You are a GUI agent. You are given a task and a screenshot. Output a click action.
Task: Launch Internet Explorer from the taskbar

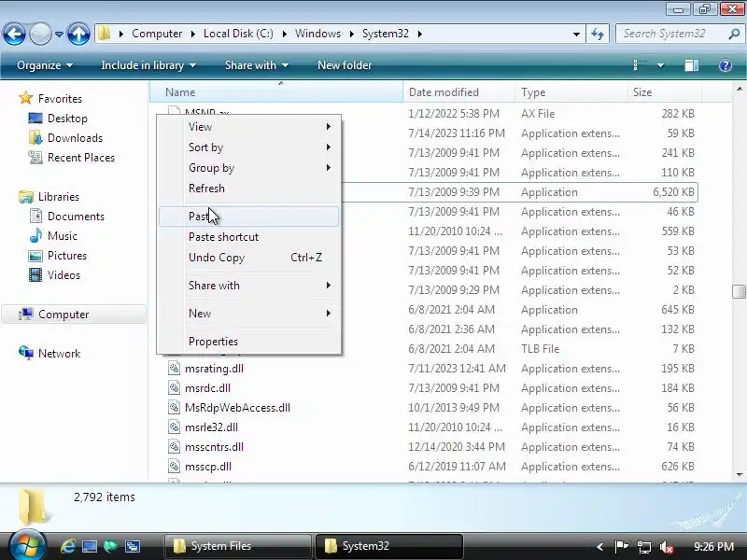(x=67, y=546)
